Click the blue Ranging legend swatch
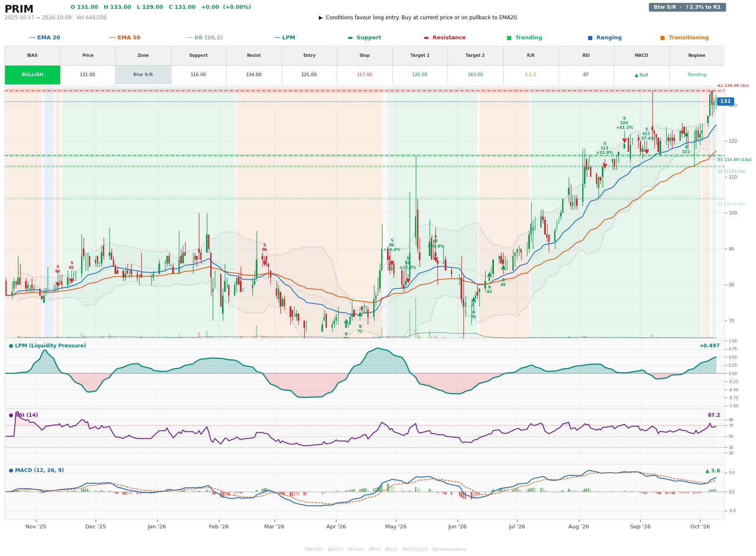This screenshot has height=556, width=756. pyautogui.click(x=590, y=38)
